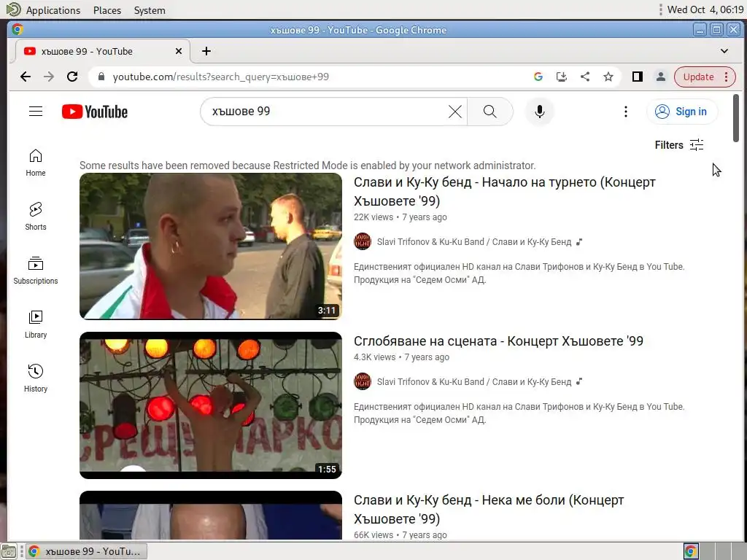747x560 pixels.
Task: Close the хъшове 99 - YouTube tab
Action: [179, 51]
